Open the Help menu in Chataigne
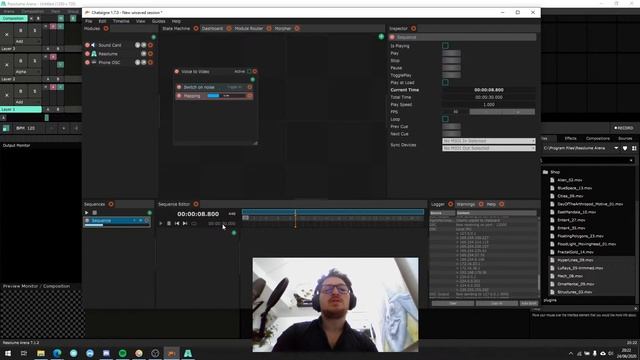640x360 pixels. [x=176, y=21]
